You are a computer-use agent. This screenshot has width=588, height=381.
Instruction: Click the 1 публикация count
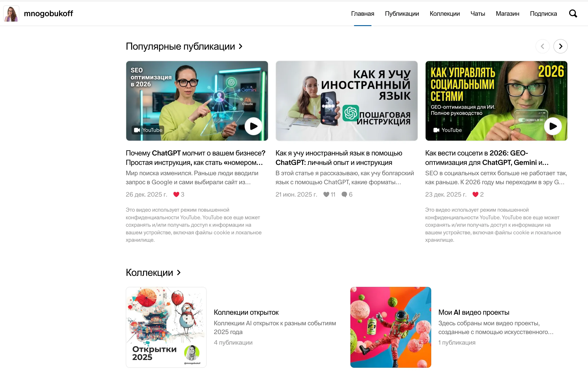(x=457, y=342)
